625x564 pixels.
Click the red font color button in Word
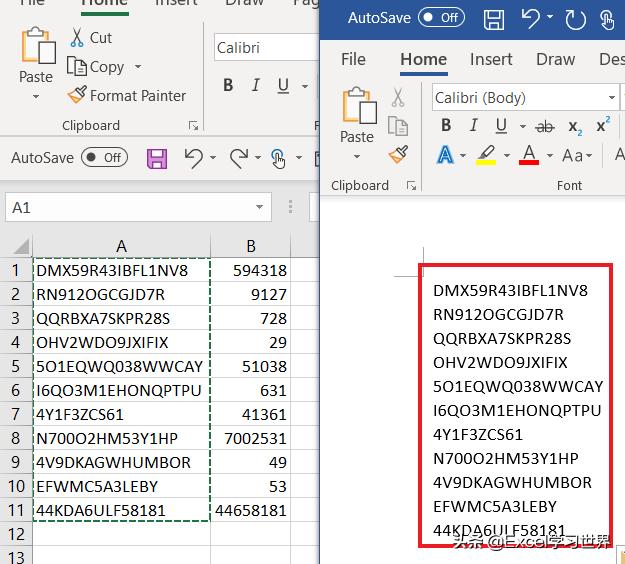click(x=529, y=155)
